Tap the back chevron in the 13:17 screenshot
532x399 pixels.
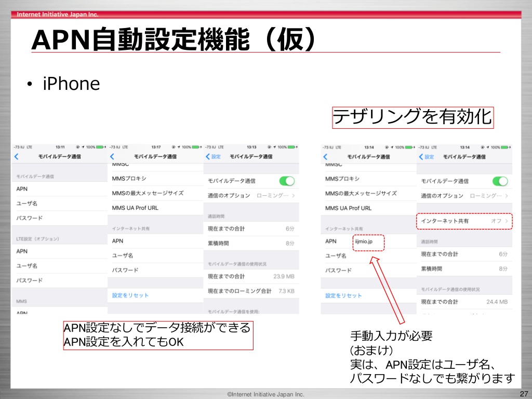[x=112, y=156]
